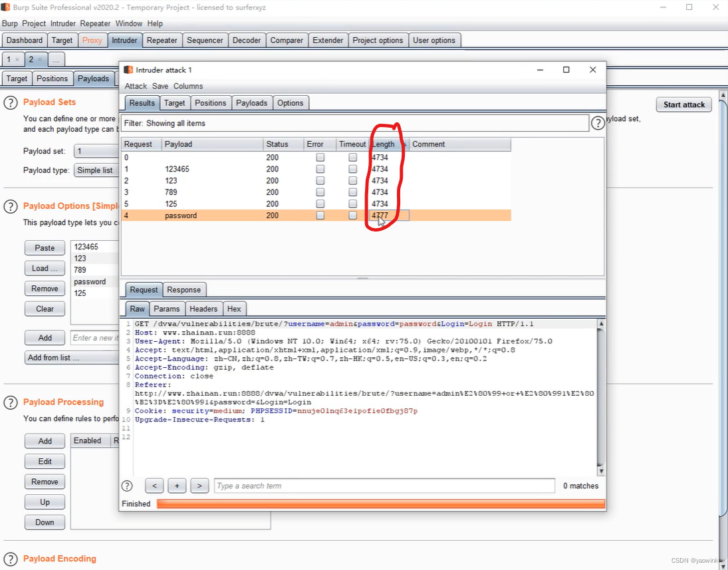The width and height of the screenshot is (728, 570).
Task: Open Payload set dropdown
Action: [96, 151]
